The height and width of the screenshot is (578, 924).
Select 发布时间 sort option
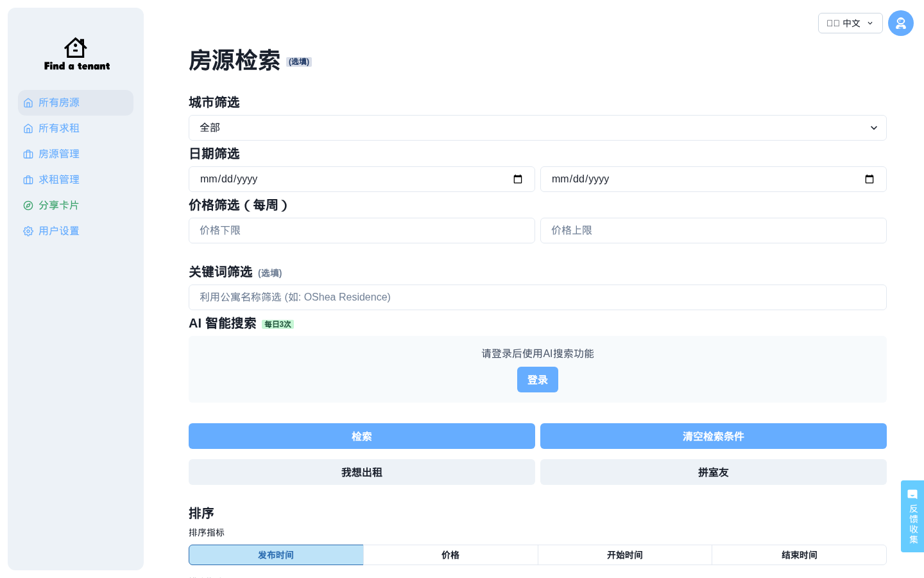[x=276, y=555]
